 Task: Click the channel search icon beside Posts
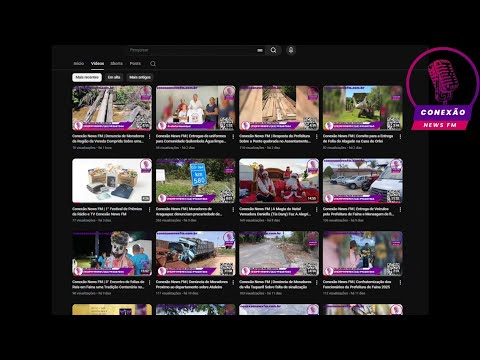(x=153, y=64)
